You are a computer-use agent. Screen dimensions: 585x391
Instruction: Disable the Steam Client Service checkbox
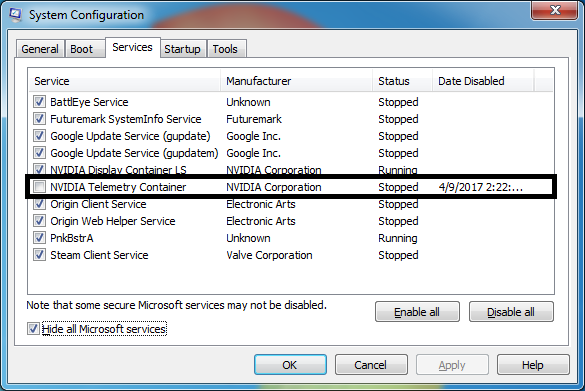39,255
